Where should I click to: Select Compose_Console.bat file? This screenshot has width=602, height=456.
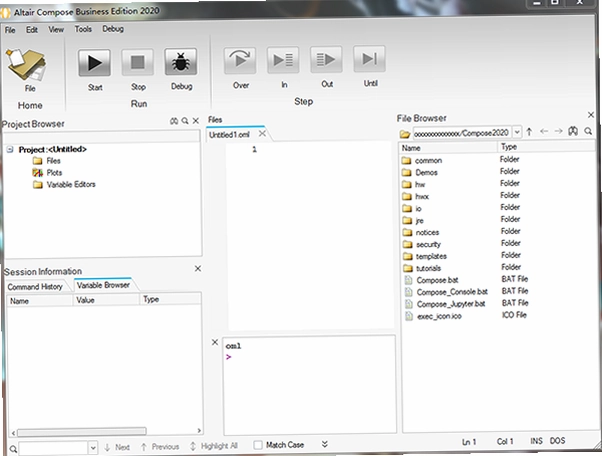(x=452, y=292)
